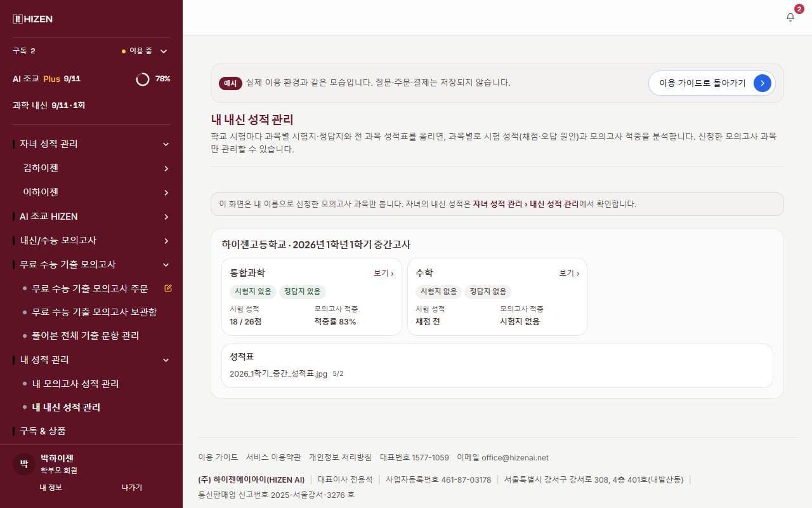Expand the AI 조교 HIZEN menu
Screen dimensions: 812x508
pyautogui.click(x=91, y=217)
